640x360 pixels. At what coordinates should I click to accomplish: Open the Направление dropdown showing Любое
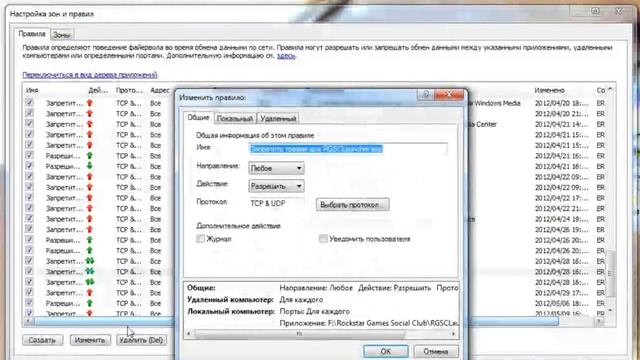click(276, 168)
